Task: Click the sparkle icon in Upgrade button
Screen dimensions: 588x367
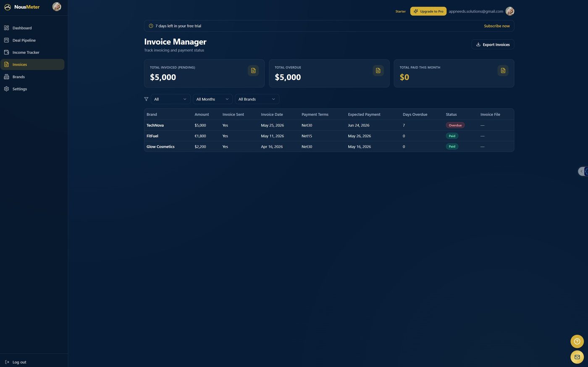Action: [416, 11]
